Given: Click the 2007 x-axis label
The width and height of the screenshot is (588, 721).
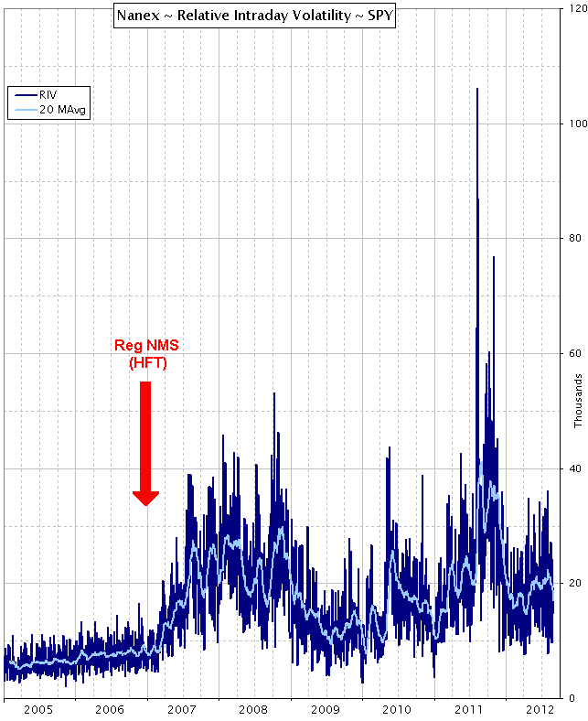Looking at the screenshot, I should (182, 709).
